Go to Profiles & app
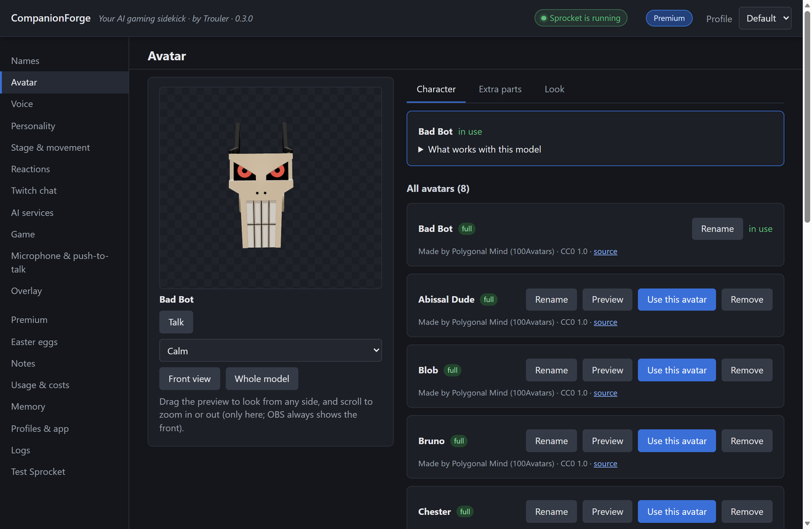This screenshot has height=529, width=812. point(65,429)
